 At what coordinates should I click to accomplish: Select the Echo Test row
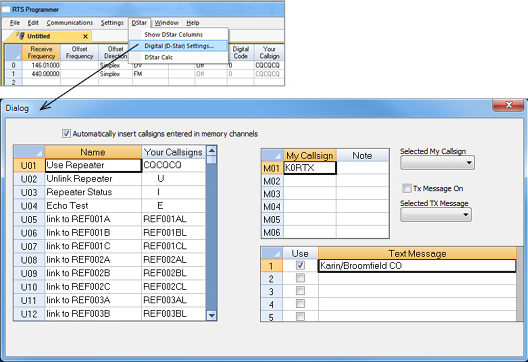[x=109, y=206]
